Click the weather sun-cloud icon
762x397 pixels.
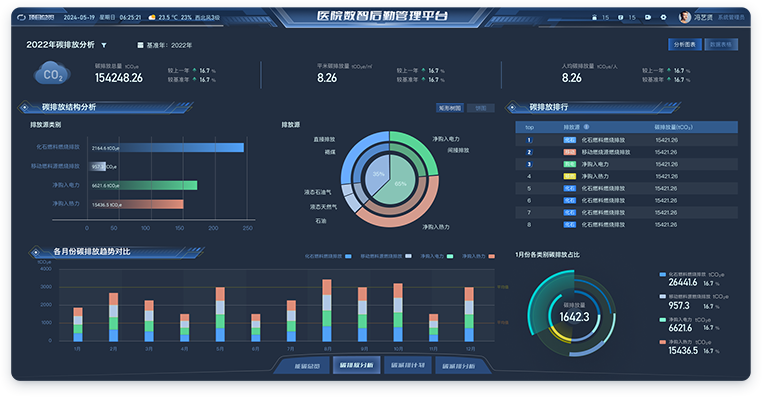coord(152,17)
